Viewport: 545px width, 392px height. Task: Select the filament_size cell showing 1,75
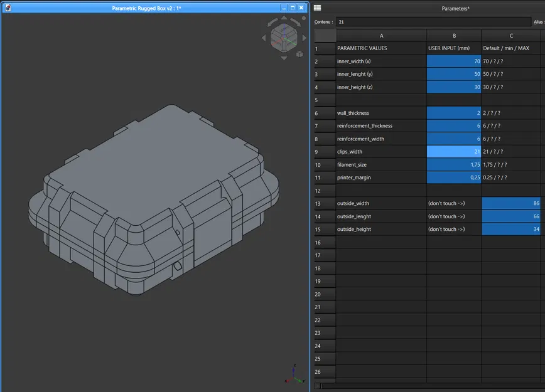click(454, 164)
